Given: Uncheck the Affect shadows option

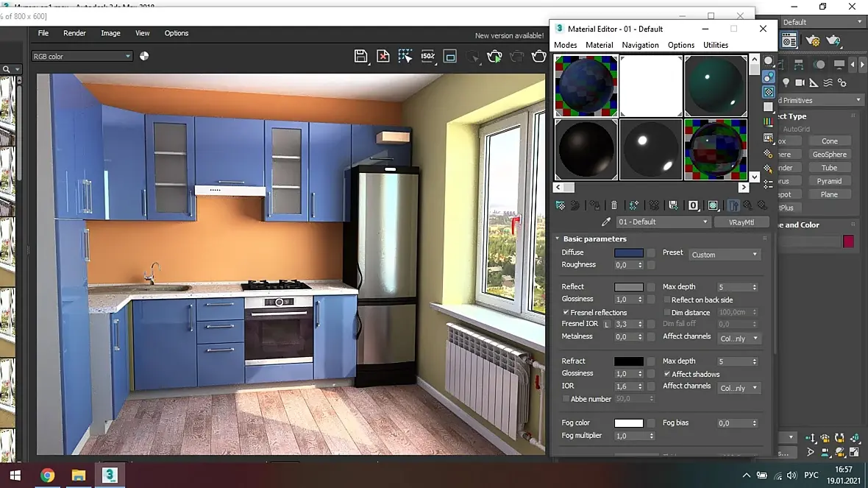Looking at the screenshot, I should click(667, 375).
